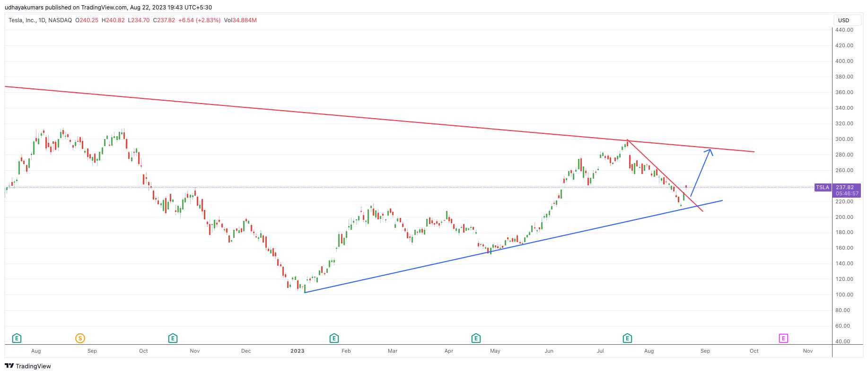This screenshot has height=374, width=868.
Task: Click the Tesla, Inc., 1D, NASDAQ title
Action: click(x=40, y=20)
